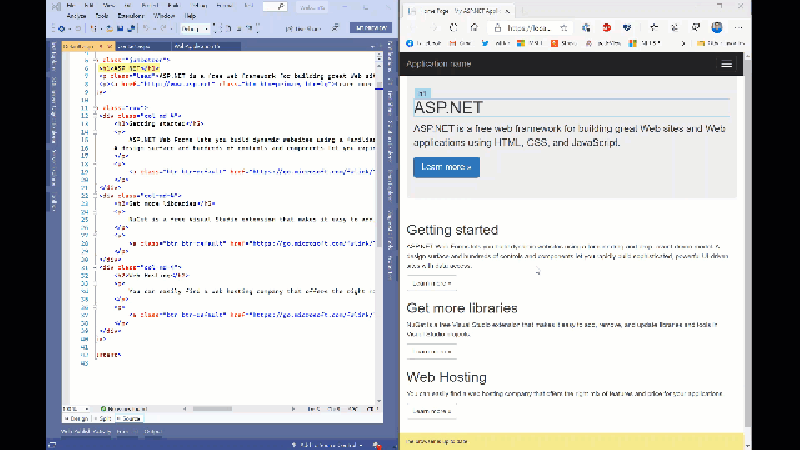The image size is (800, 450).
Task: Click the Gmail bookmark in favorites bar
Action: click(x=461, y=43)
